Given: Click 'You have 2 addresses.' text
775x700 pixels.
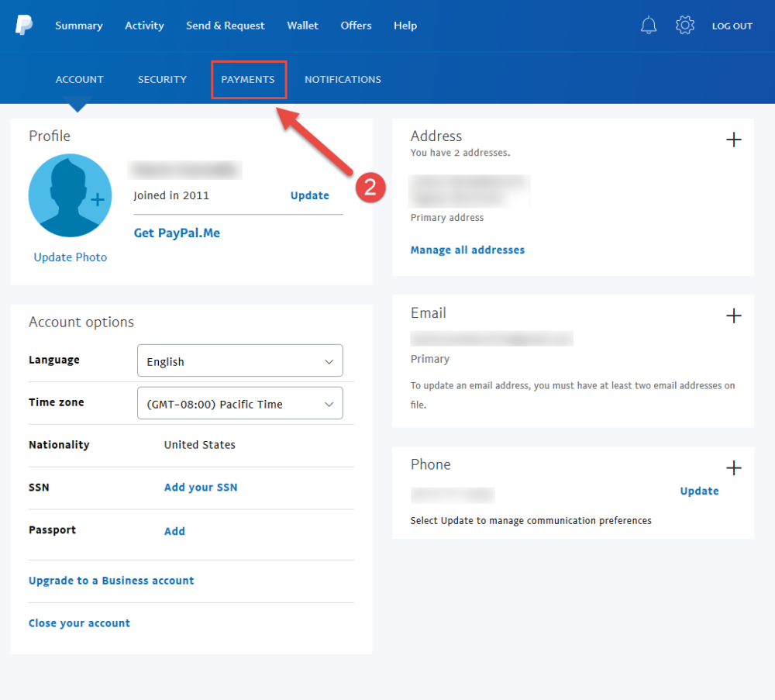Looking at the screenshot, I should coord(460,153).
